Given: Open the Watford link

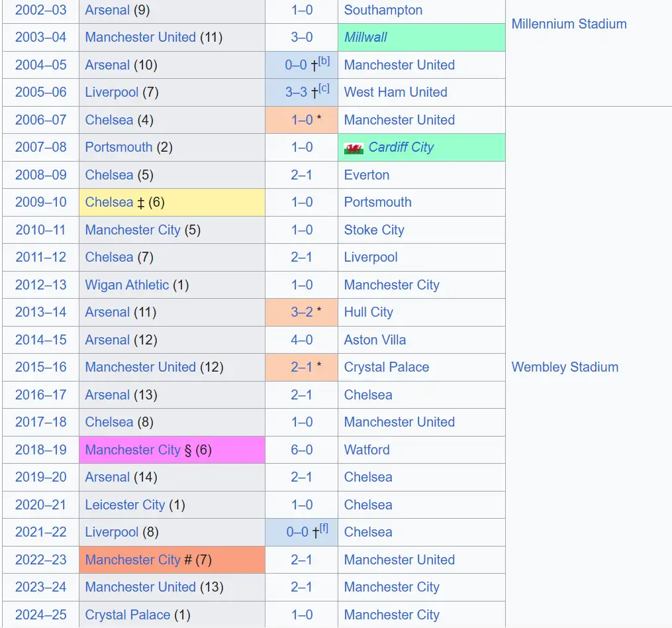Looking at the screenshot, I should pos(366,450).
